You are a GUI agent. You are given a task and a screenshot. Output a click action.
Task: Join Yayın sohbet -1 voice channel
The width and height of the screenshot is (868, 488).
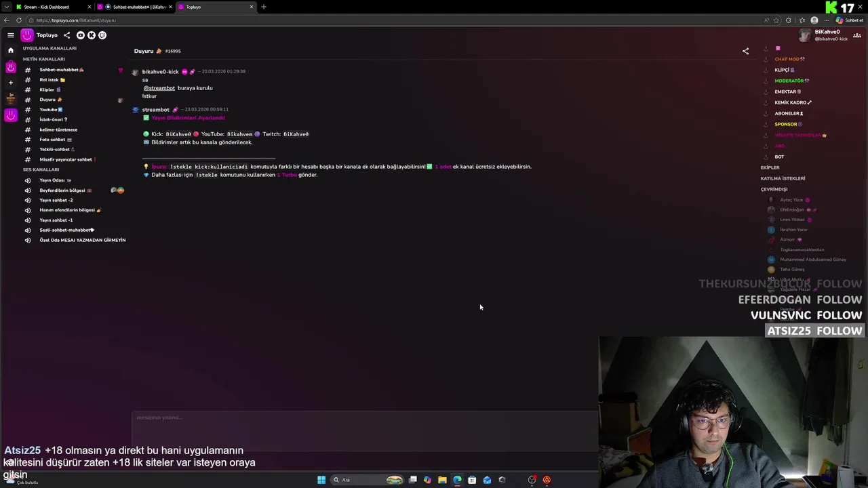point(56,220)
